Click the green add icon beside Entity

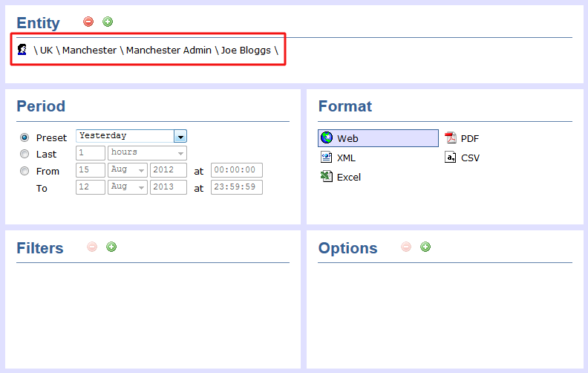pos(108,22)
